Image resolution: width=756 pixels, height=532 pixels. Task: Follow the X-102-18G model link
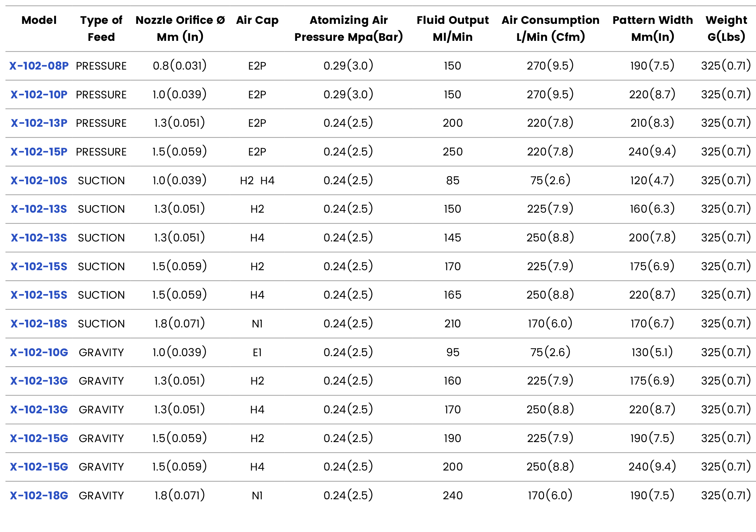point(39,496)
